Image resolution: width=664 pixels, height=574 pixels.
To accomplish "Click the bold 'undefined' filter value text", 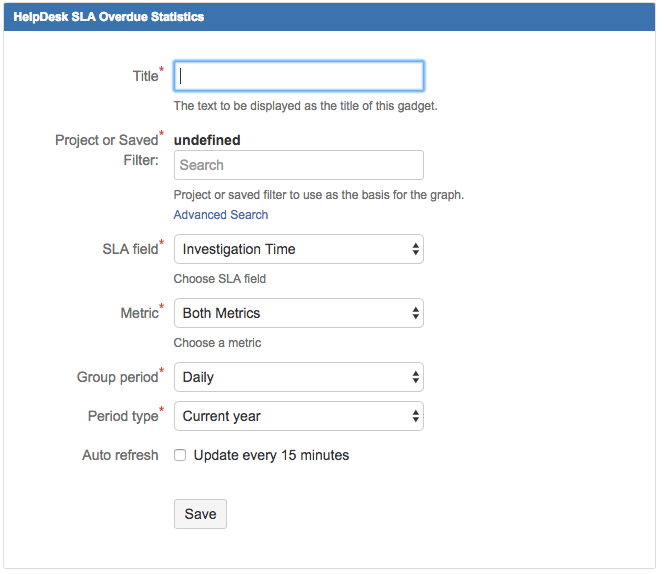I will [207, 140].
